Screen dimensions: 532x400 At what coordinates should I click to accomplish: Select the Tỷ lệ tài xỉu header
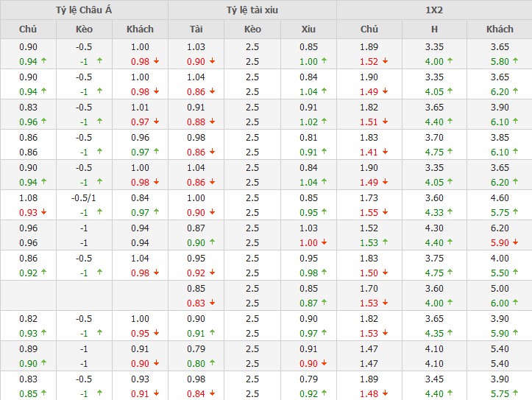pyautogui.click(x=252, y=10)
